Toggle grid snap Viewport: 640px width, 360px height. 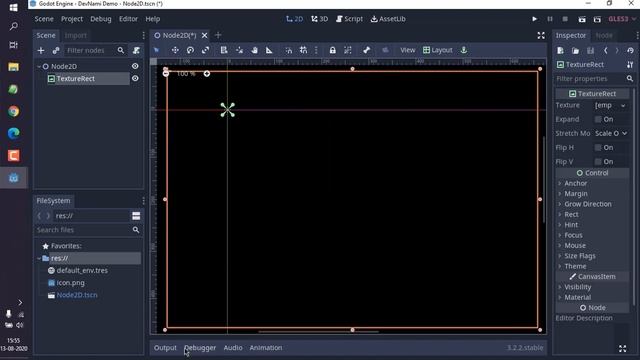(303, 50)
